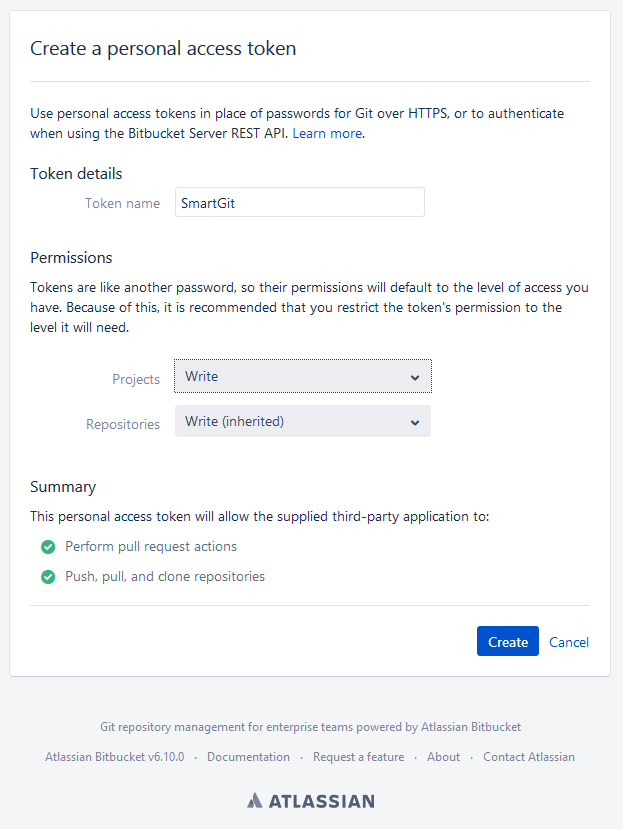Open the Documentation footer link
The width and height of the screenshot is (623, 829).
(x=248, y=757)
